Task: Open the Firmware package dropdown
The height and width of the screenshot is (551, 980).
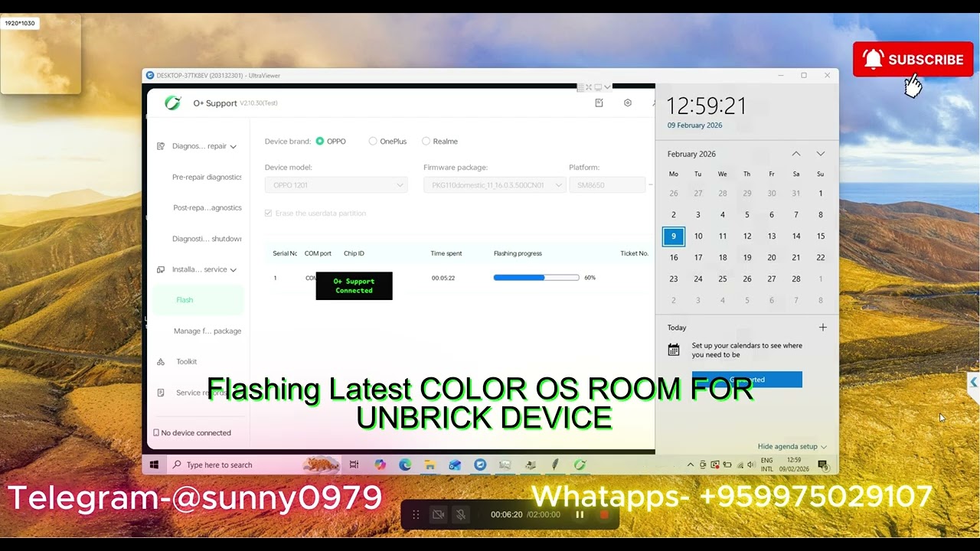Action: coord(495,185)
